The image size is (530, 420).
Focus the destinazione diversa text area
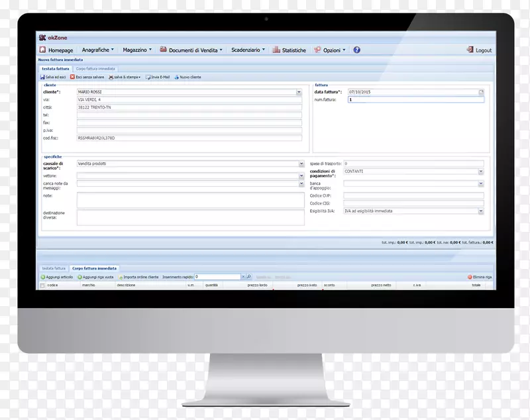[191, 217]
